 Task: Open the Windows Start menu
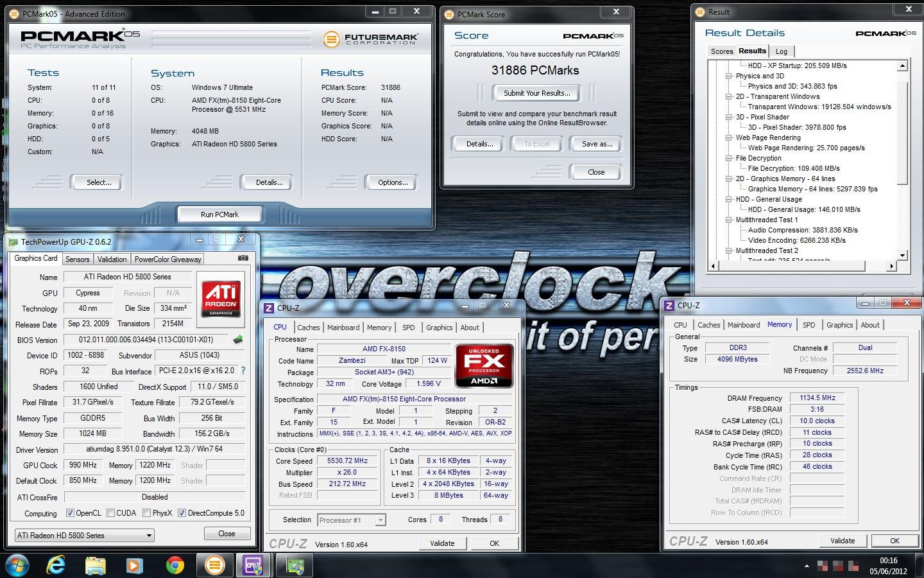pos(18,565)
